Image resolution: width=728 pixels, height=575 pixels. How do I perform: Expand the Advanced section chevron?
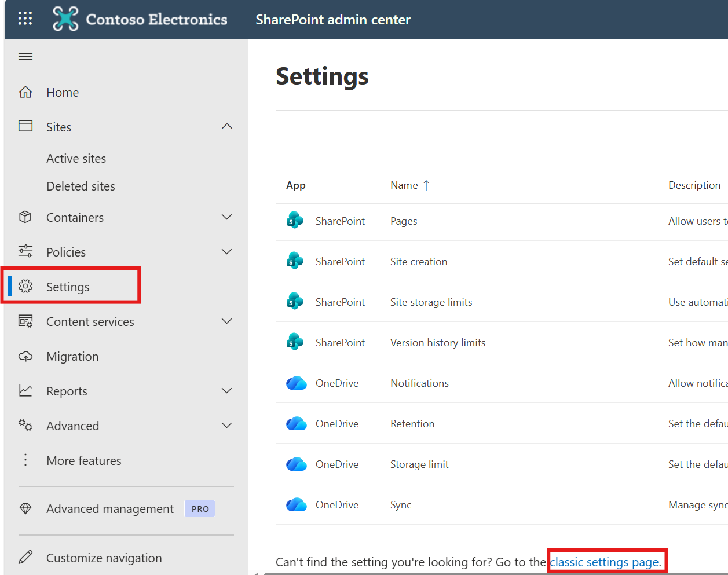click(x=227, y=426)
